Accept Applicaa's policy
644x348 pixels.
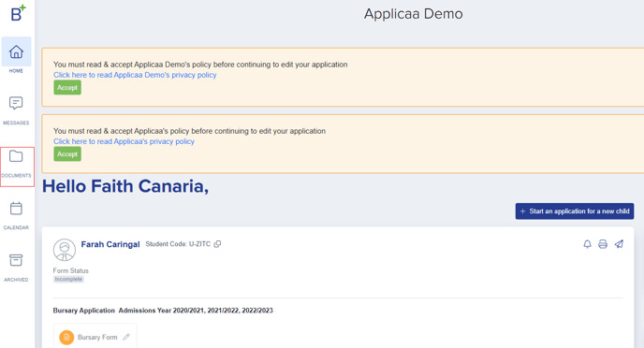pos(67,154)
